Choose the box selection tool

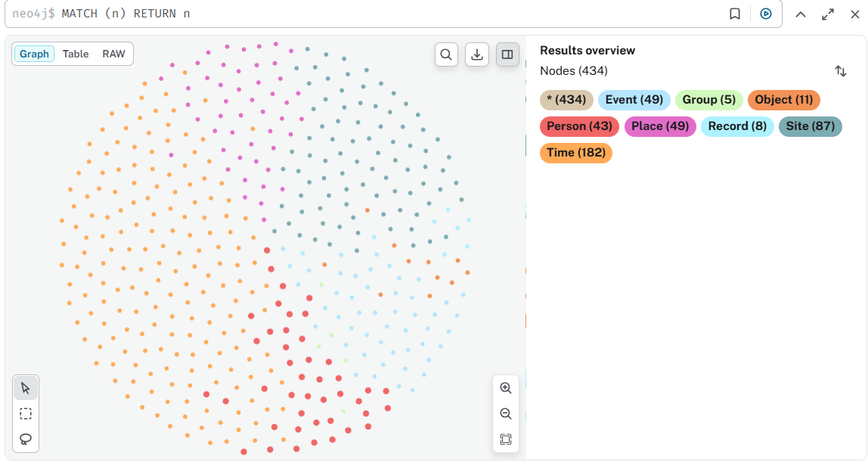tap(26, 414)
